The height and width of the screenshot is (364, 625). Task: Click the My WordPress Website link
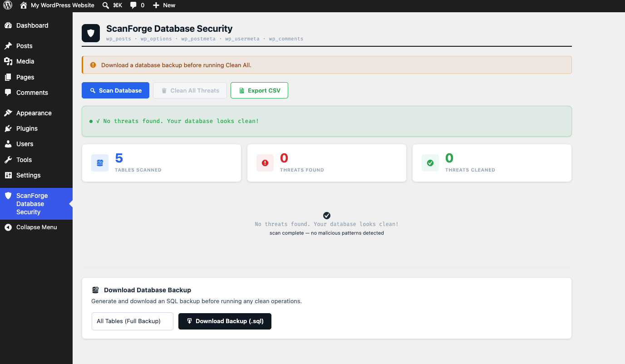tap(63, 5)
